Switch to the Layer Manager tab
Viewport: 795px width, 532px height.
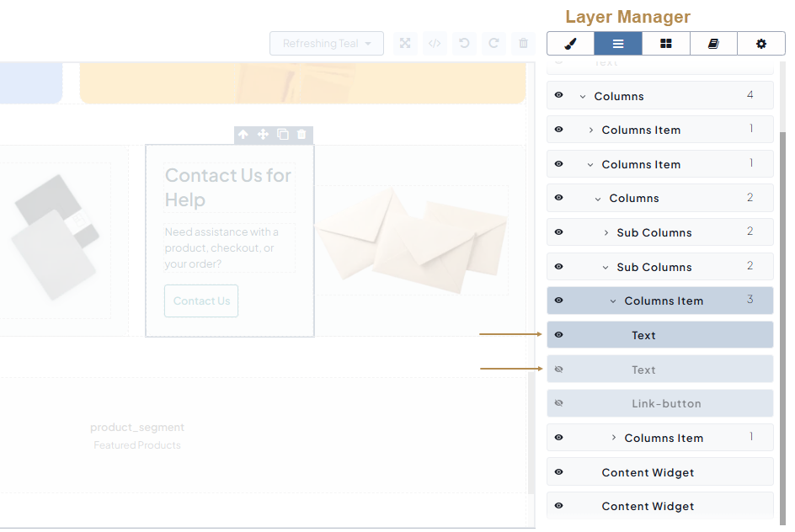(x=618, y=44)
